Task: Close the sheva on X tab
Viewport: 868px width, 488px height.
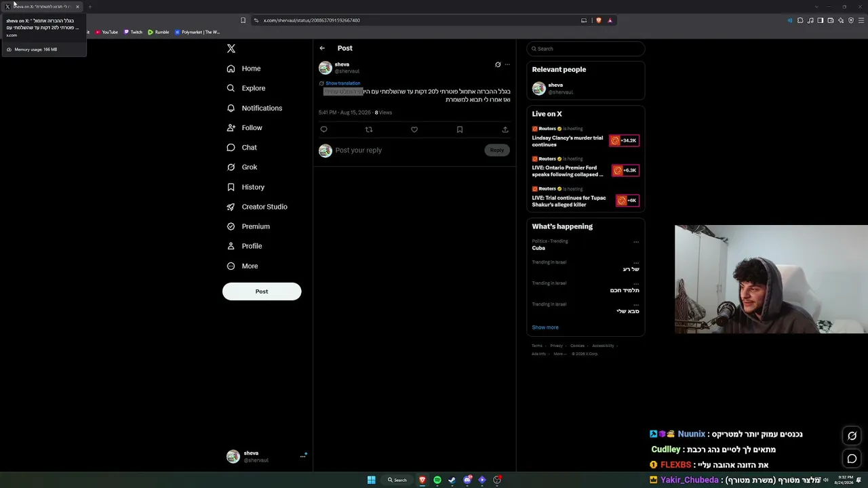Action: coord(77,7)
